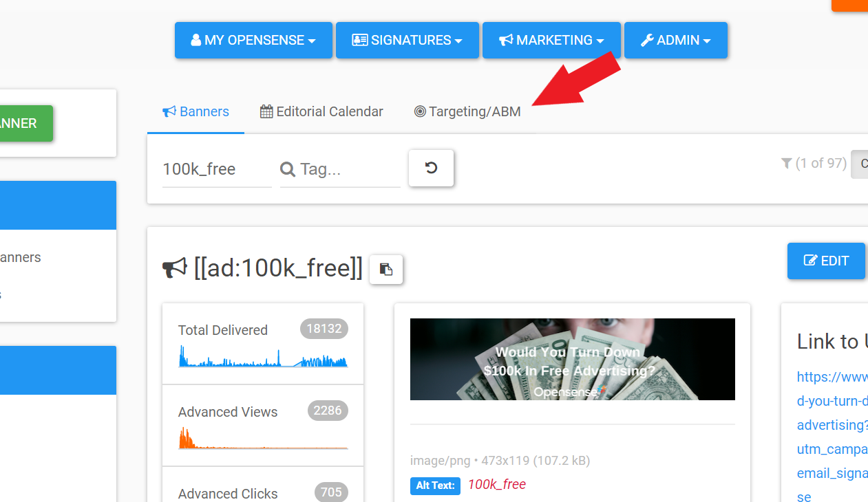Reset the filters with the circular arrow button
The height and width of the screenshot is (502, 868).
click(x=431, y=168)
